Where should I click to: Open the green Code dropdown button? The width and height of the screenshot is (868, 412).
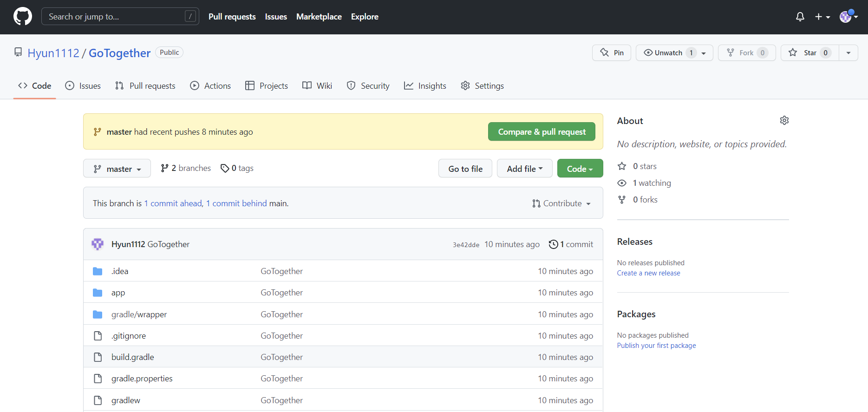point(580,169)
